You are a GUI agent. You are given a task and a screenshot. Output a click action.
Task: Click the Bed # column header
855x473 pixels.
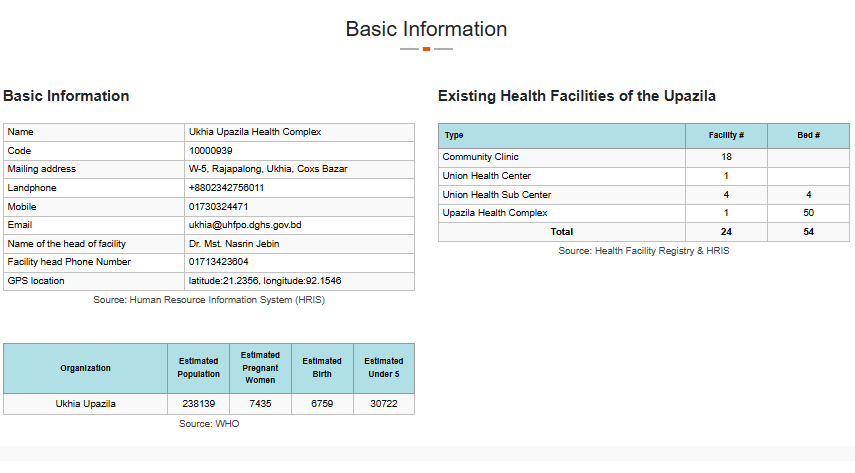click(807, 135)
